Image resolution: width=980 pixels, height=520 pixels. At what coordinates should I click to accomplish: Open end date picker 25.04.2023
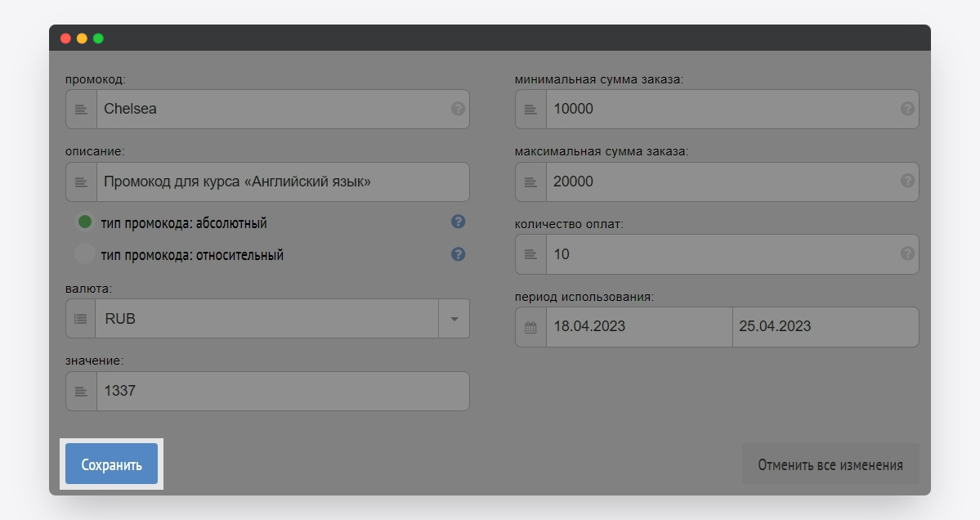click(825, 327)
